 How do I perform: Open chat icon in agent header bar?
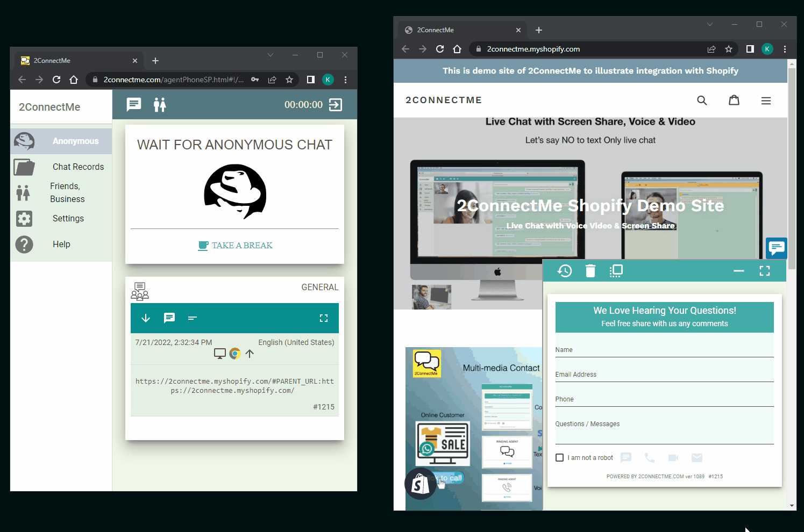[x=133, y=104]
